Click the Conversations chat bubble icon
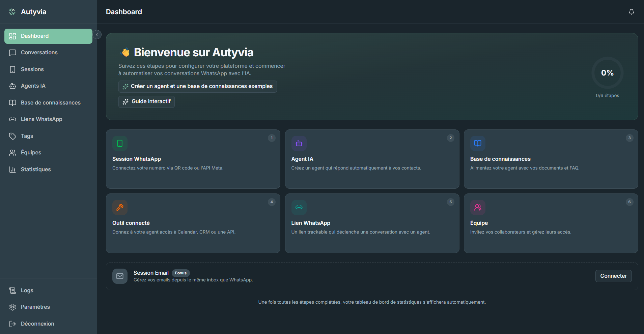The height and width of the screenshot is (334, 644). (12, 53)
